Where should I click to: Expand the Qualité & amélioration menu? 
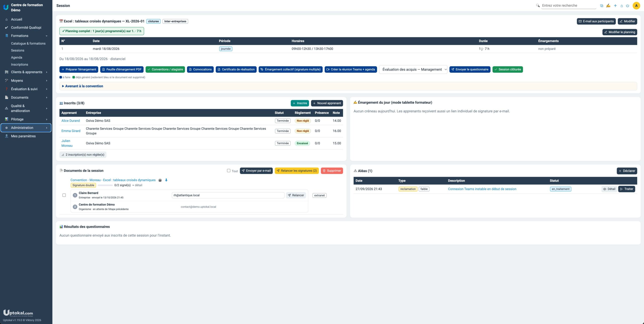[26, 108]
